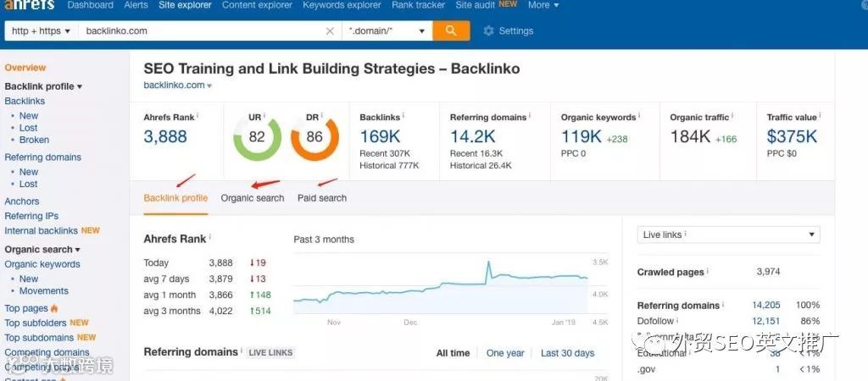Viewport: 868px width, 381px height.
Task: Switch to the Paid search tab
Action: [322, 198]
